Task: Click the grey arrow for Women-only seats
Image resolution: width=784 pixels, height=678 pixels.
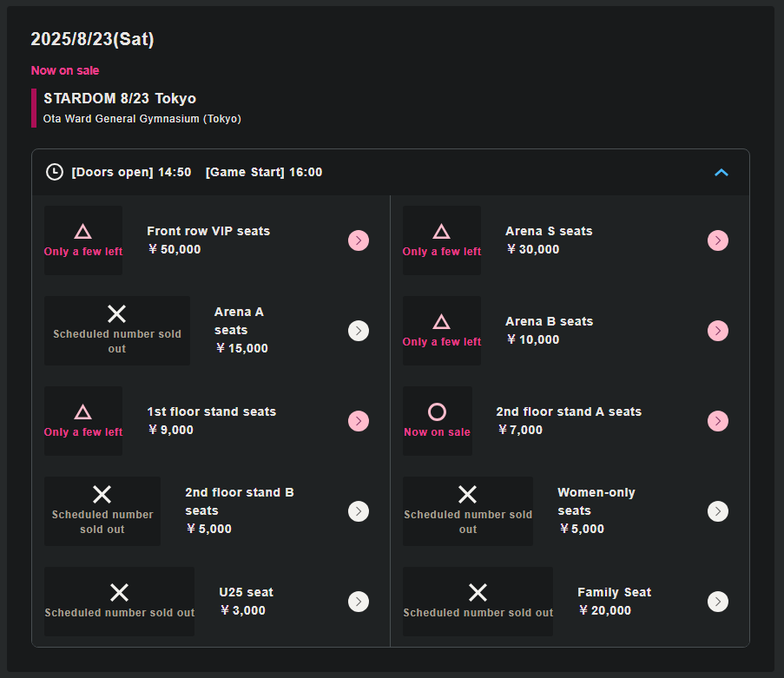Action: click(x=717, y=511)
